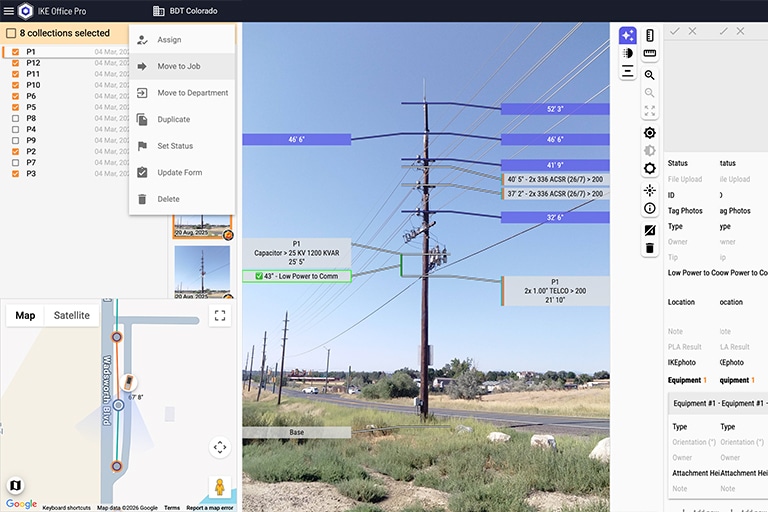This screenshot has height=512, width=768.
Task: Choose Delete from the context menu
Action: click(x=182, y=199)
